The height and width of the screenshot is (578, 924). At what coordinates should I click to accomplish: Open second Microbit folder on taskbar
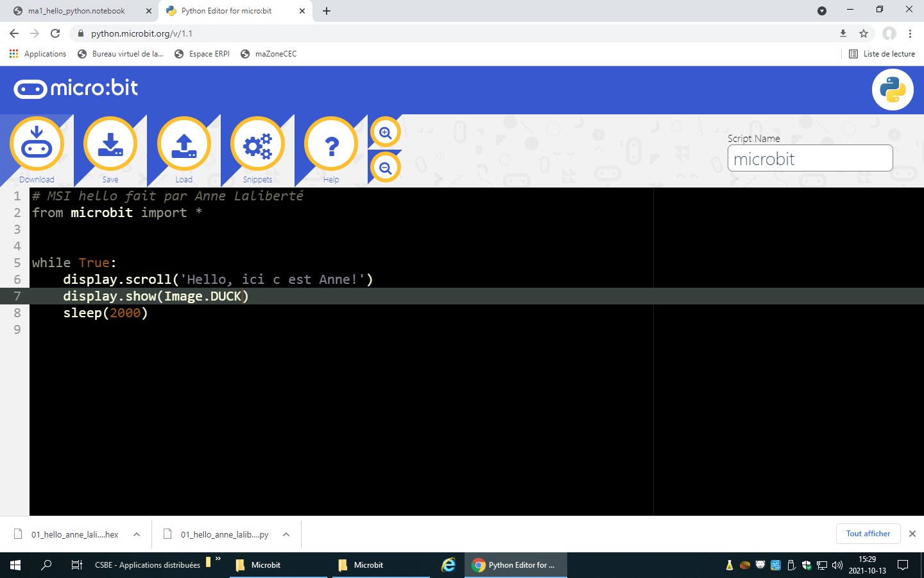tap(381, 565)
